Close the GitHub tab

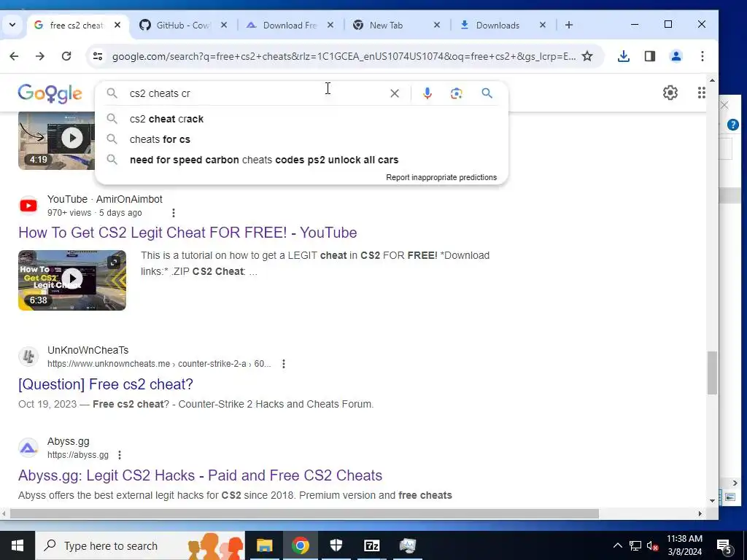[224, 25]
